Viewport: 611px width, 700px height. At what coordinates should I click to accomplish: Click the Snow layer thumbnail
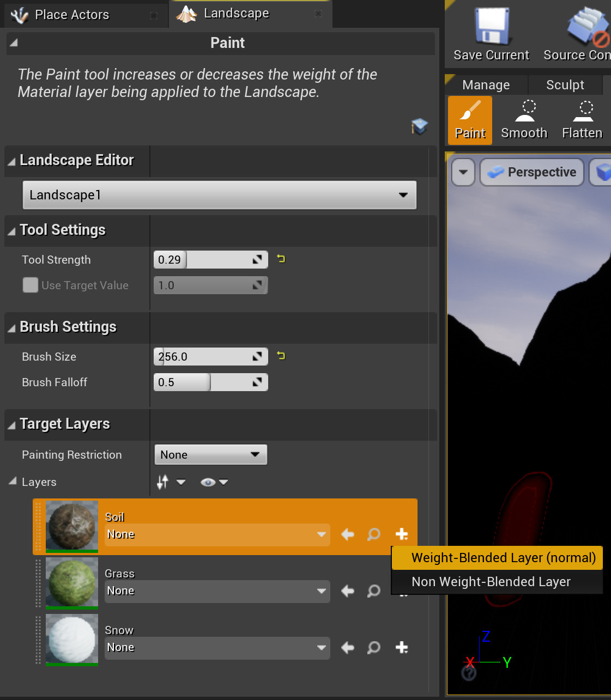(x=71, y=639)
